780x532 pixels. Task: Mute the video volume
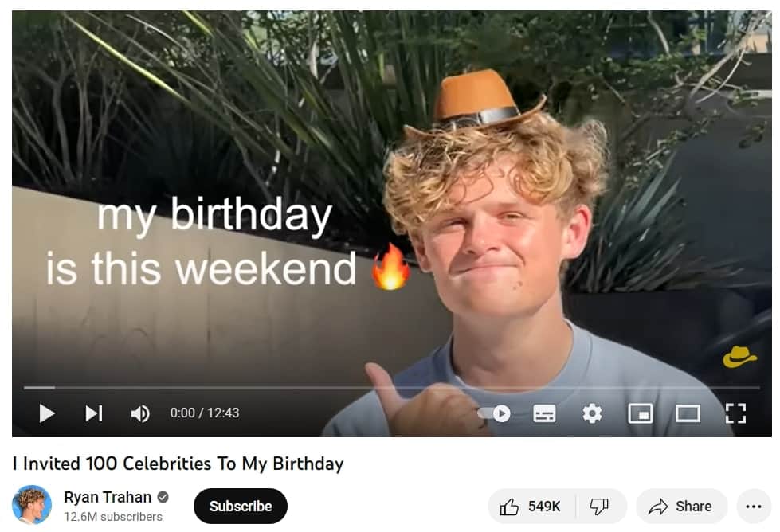[139, 413]
